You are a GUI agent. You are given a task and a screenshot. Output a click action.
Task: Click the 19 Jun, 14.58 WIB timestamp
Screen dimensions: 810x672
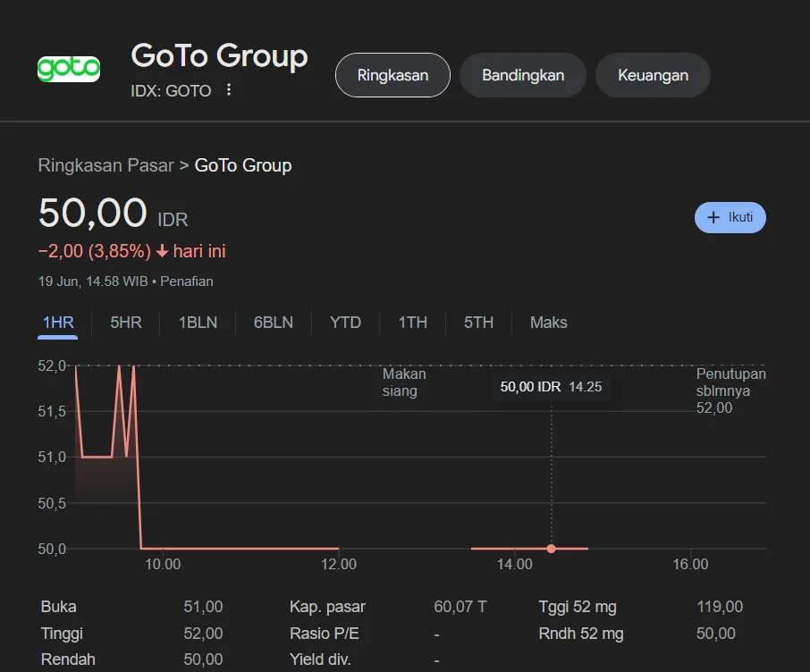tap(93, 281)
